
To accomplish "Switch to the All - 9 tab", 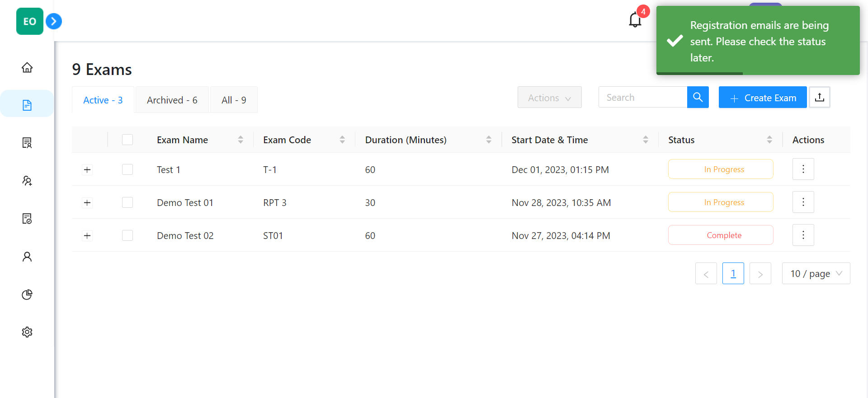I will (234, 100).
